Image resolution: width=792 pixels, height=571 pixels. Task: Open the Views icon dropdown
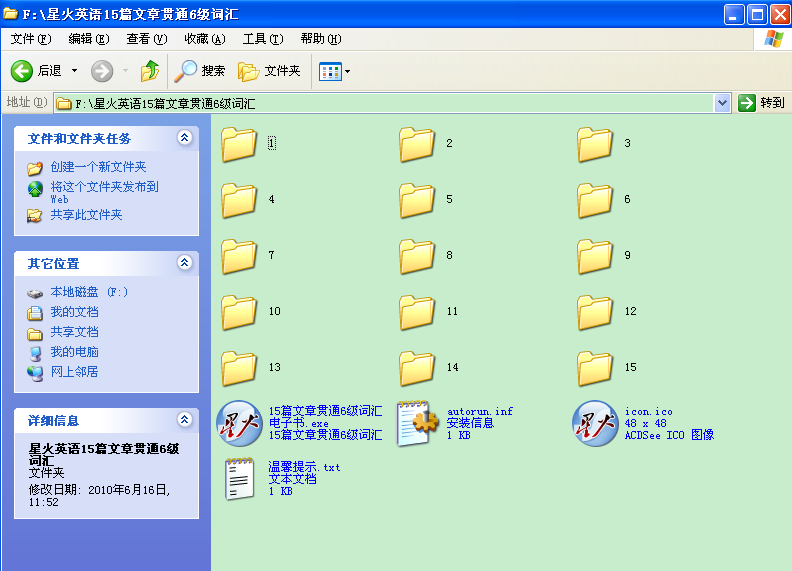click(334, 71)
